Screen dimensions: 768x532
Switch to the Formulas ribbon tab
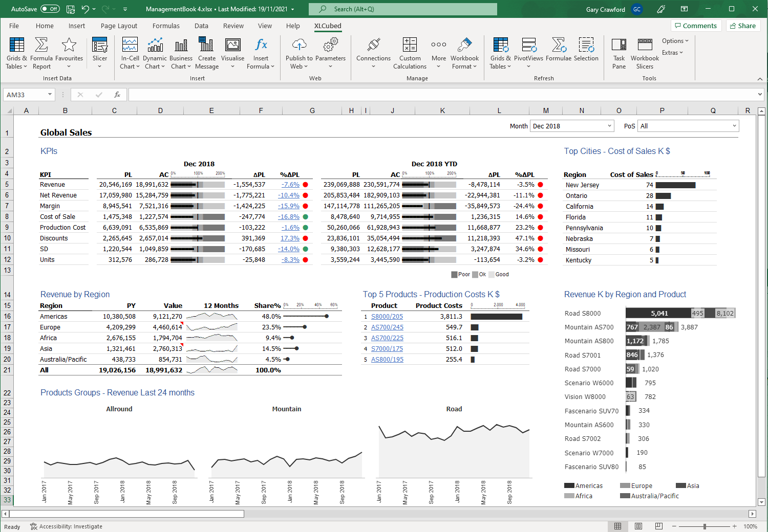[166, 26]
